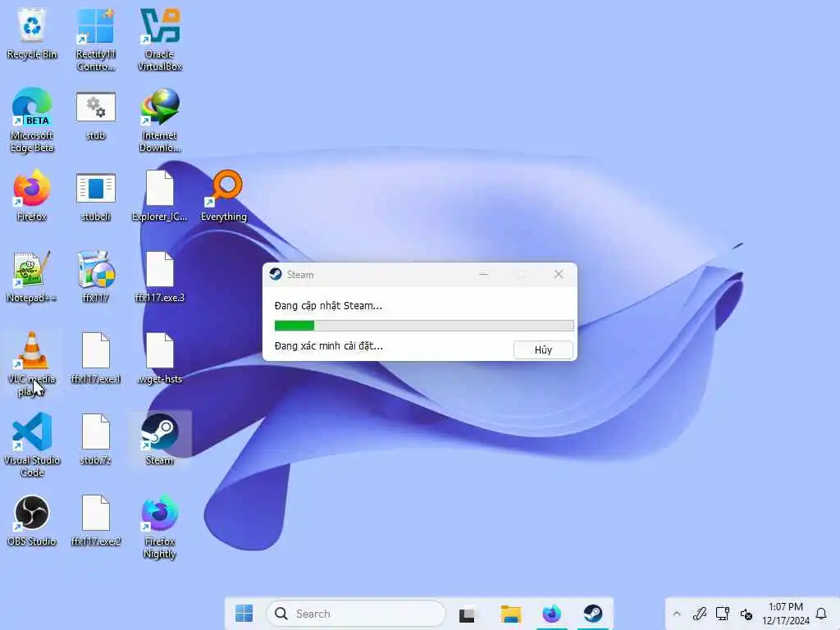The image size is (840, 630).
Task: Select the stub settings file icon
Action: (95, 115)
